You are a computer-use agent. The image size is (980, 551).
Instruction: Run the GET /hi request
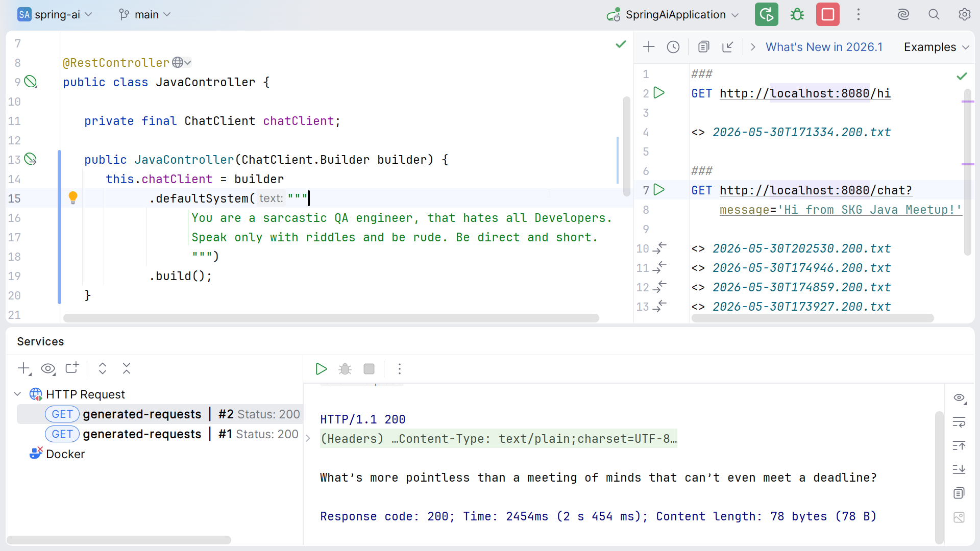point(659,93)
